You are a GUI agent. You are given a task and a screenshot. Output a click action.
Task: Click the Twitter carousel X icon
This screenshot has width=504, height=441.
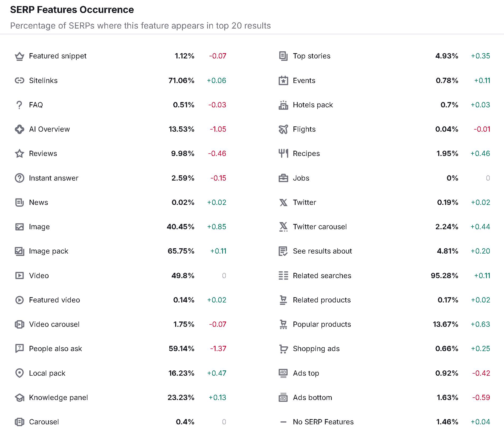[283, 227]
